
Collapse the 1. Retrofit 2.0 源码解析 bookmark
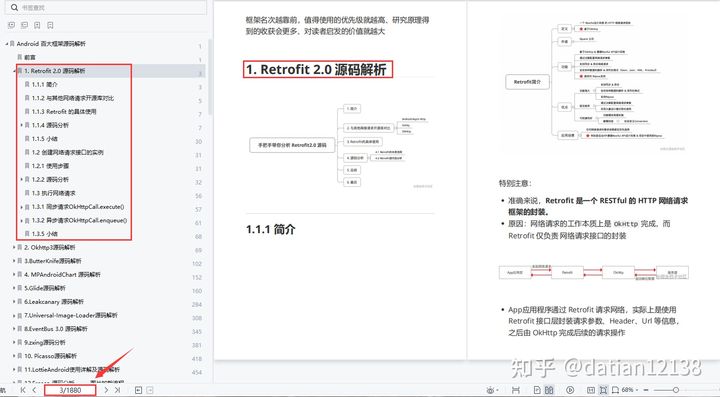tap(14, 71)
